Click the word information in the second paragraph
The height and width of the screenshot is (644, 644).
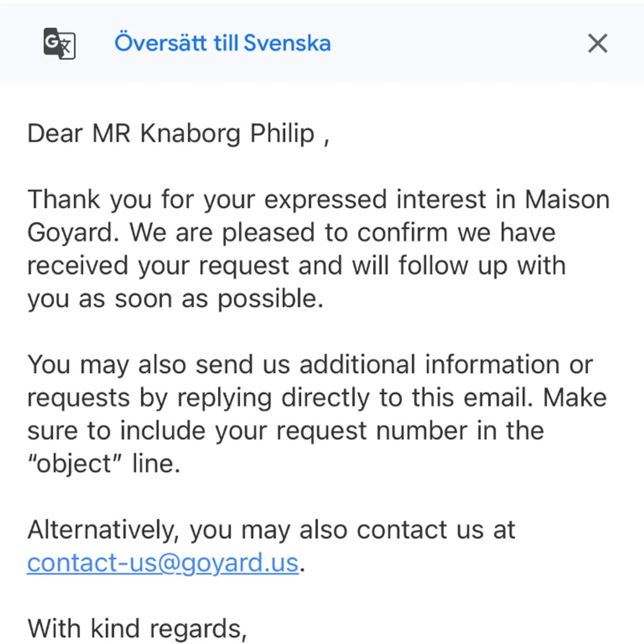click(x=492, y=364)
